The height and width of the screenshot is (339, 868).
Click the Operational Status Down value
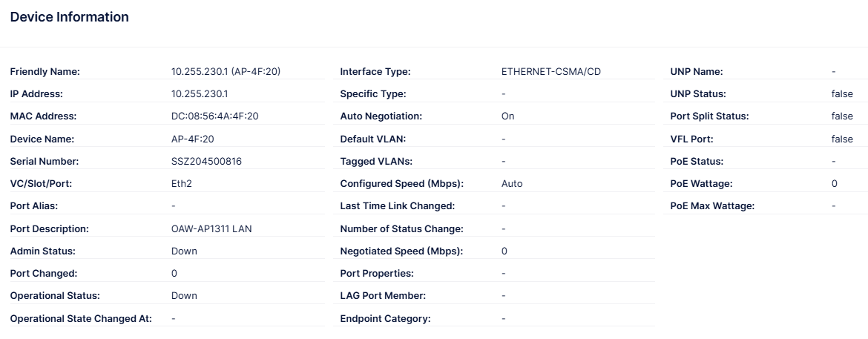[184, 295]
